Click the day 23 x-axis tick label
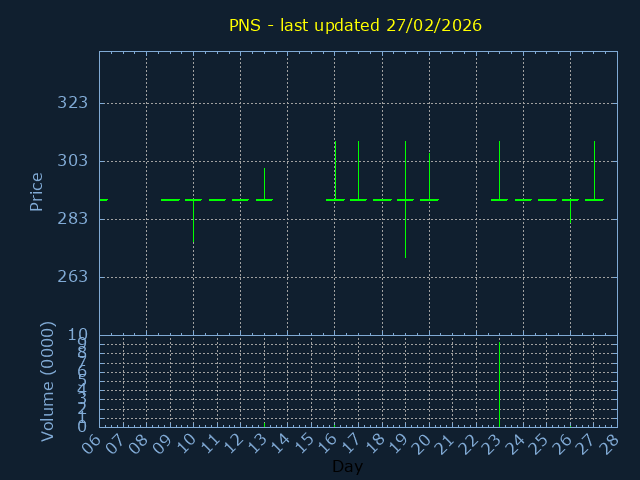The height and width of the screenshot is (480, 640). pos(493,444)
